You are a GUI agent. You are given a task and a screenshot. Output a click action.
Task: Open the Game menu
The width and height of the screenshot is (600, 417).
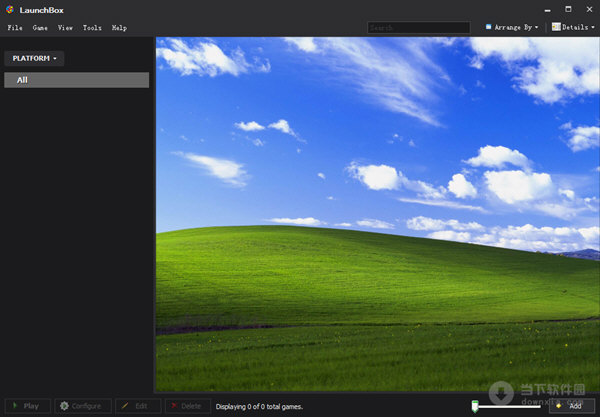[40, 28]
